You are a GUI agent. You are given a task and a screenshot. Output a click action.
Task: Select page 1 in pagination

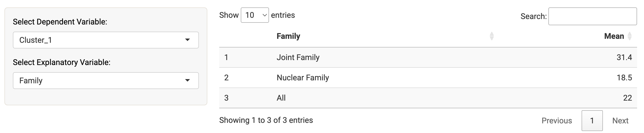(592, 121)
